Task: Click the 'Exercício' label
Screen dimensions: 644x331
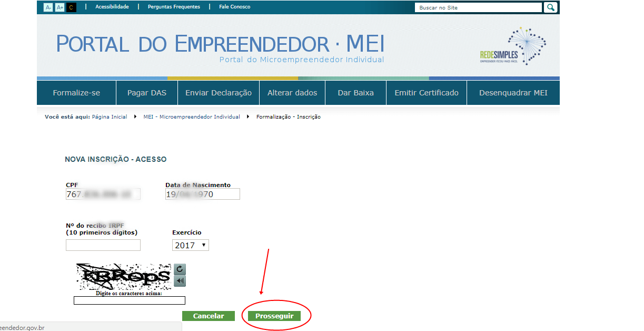Action: [x=187, y=232]
